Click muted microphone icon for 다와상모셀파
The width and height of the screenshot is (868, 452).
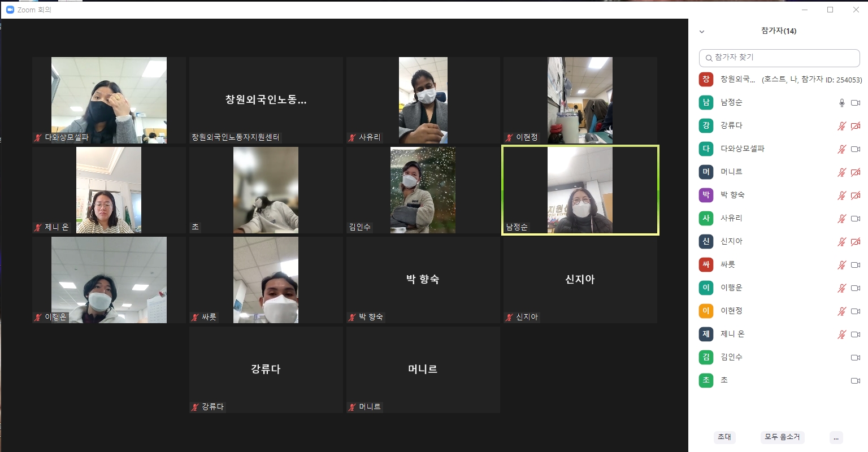[x=842, y=149]
